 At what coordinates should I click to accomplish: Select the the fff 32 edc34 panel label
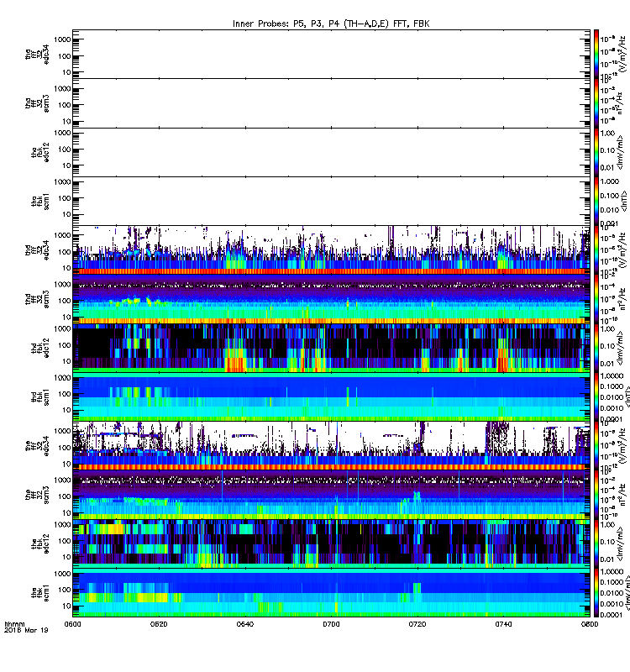coord(37,446)
